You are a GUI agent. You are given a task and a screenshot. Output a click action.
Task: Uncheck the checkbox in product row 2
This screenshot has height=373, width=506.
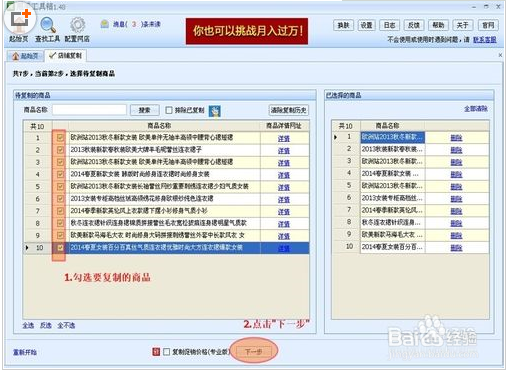click(x=60, y=150)
